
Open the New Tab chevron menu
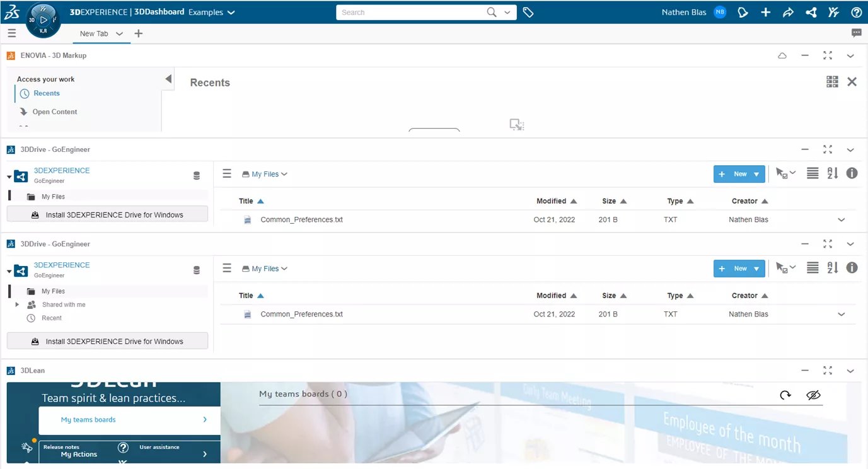click(x=119, y=34)
